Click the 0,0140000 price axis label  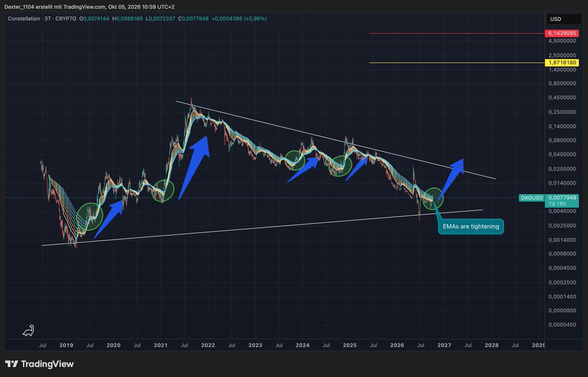coord(563,183)
